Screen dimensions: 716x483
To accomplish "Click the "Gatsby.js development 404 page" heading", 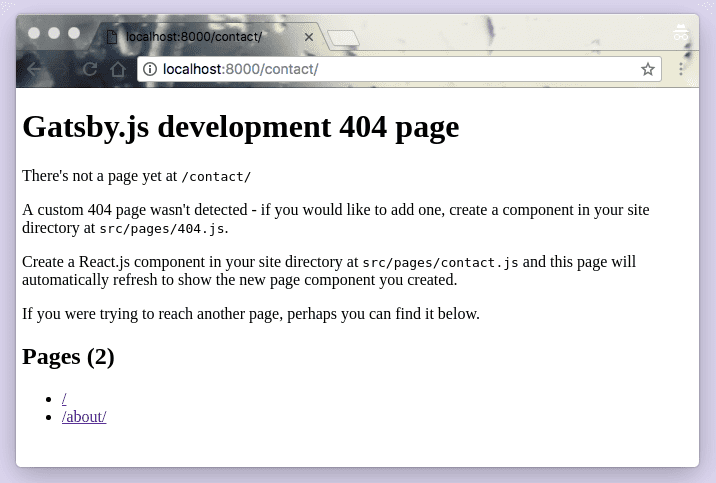I will tap(241, 127).
